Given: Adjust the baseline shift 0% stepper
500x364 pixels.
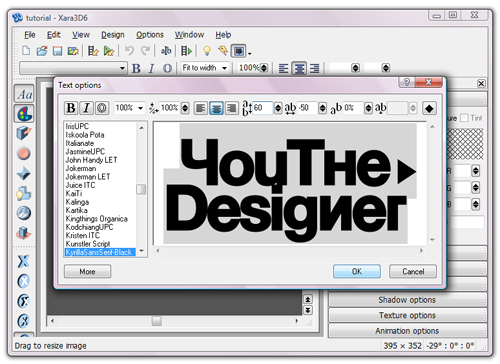Looking at the screenshot, I should (368, 108).
